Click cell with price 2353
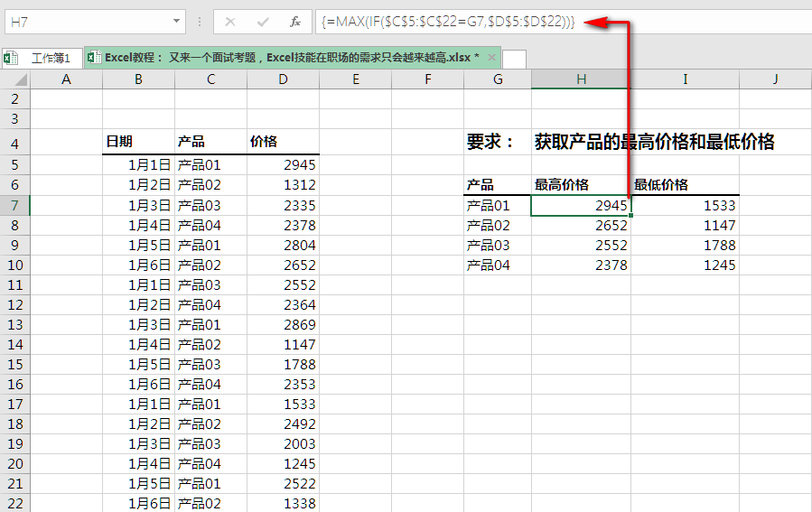The height and width of the screenshot is (512, 812). coord(284,384)
